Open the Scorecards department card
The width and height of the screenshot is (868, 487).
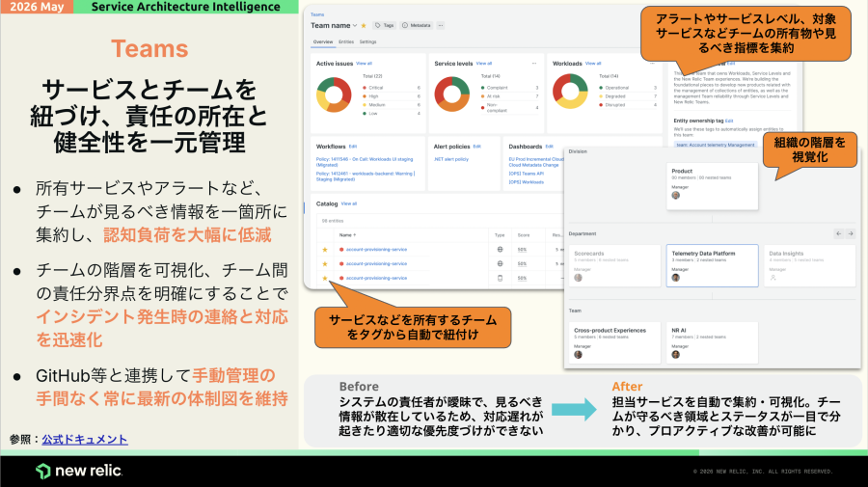[x=614, y=265]
